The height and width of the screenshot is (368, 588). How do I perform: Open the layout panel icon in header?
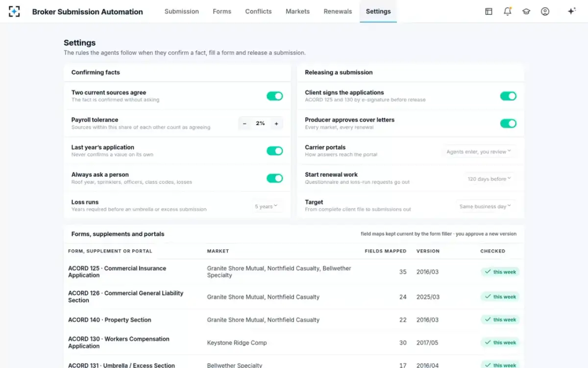[x=489, y=11]
